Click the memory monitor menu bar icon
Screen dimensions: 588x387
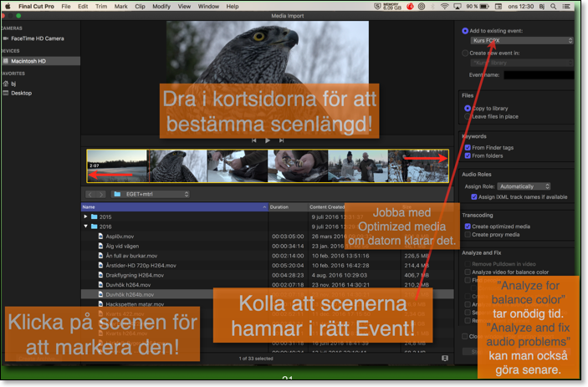(x=392, y=7)
